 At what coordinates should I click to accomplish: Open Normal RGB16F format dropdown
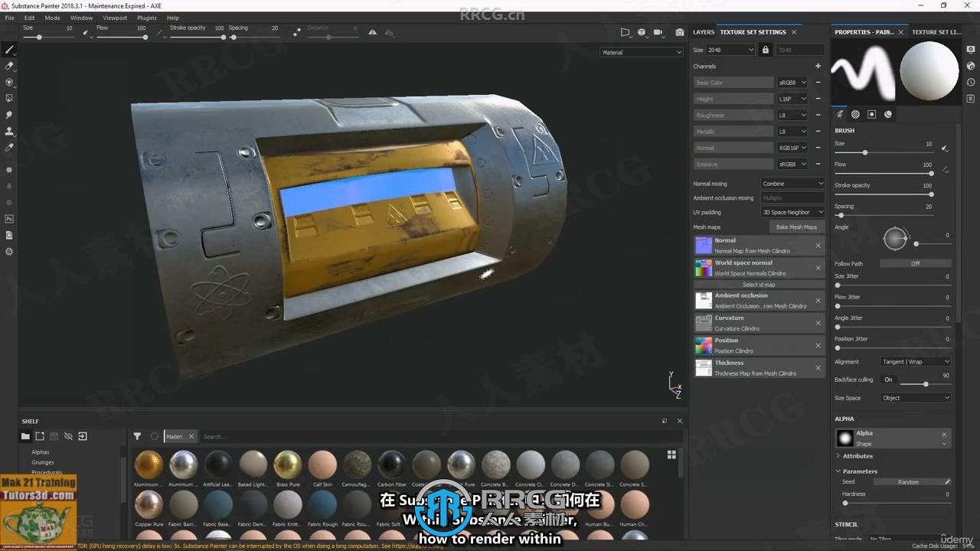pos(792,148)
